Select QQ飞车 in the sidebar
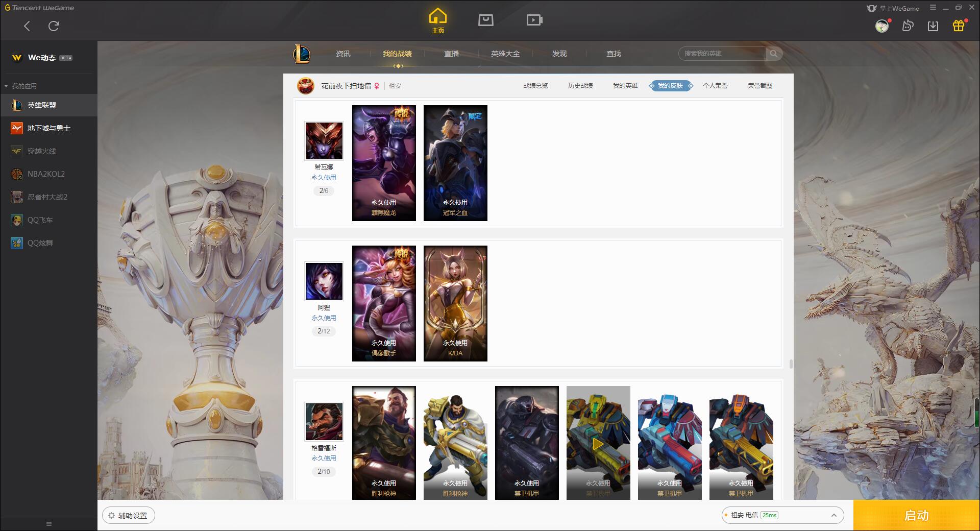The width and height of the screenshot is (980, 531). pyautogui.click(x=48, y=220)
